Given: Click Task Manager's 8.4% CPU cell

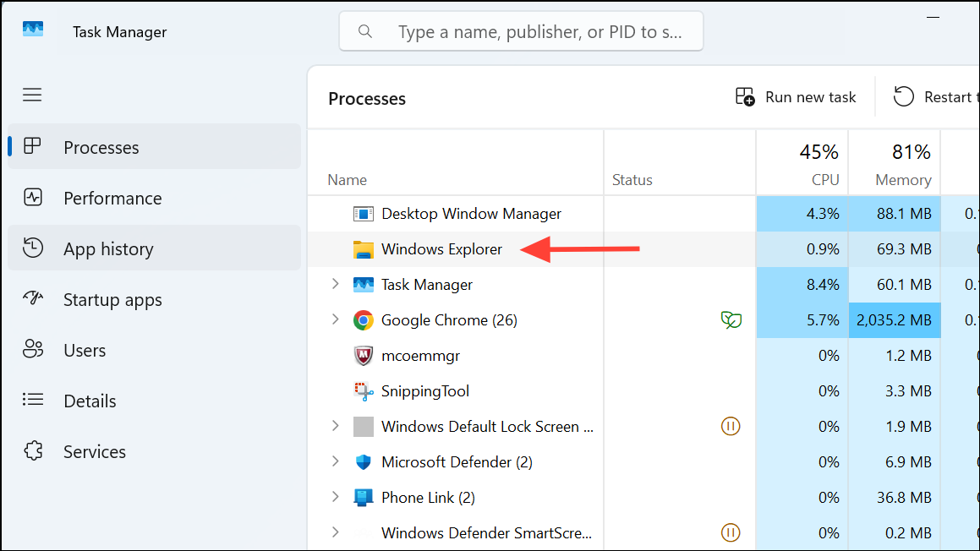Looking at the screenshot, I should pyautogui.click(x=802, y=284).
